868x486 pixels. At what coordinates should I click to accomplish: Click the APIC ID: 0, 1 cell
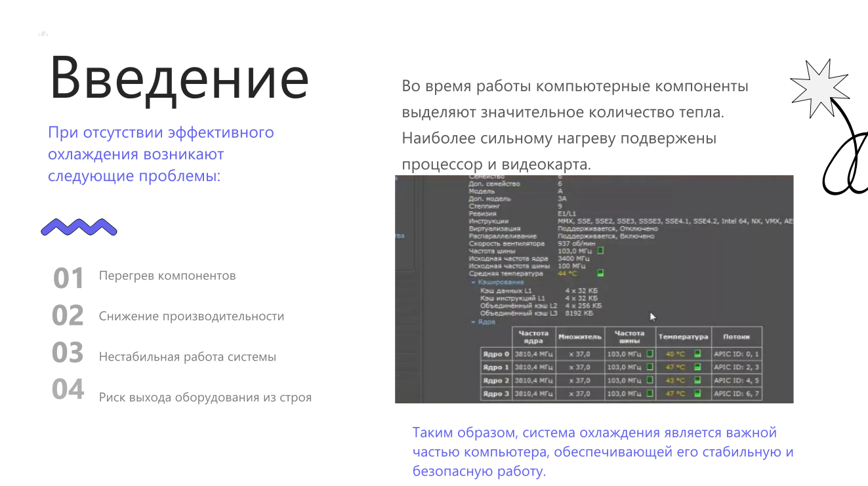point(736,354)
